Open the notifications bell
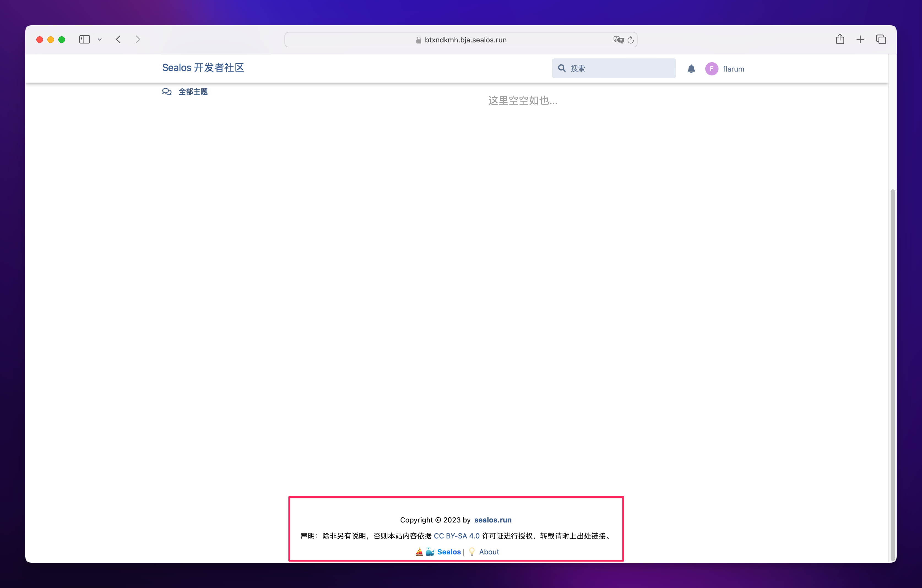This screenshot has width=922, height=588. click(x=692, y=69)
